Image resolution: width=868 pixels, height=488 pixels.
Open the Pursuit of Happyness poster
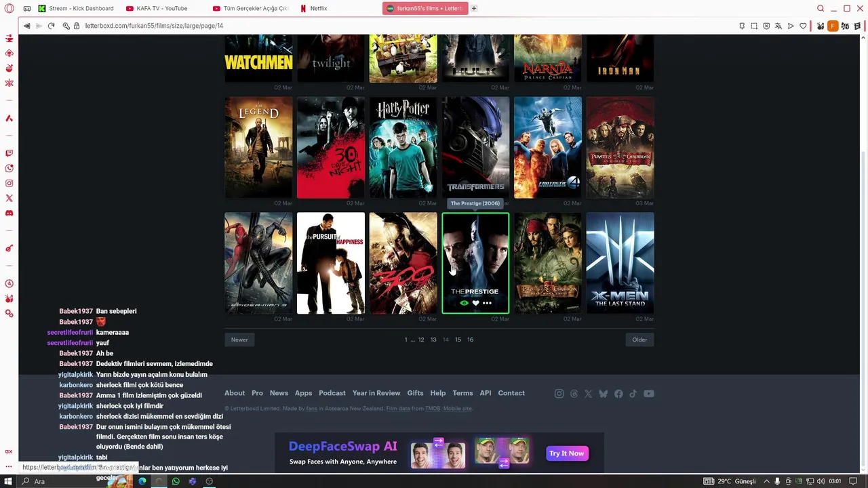coord(331,264)
